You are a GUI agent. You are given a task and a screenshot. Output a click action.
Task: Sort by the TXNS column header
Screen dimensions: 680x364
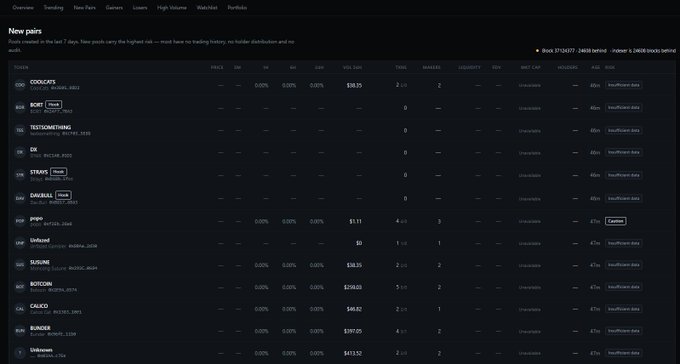401,68
